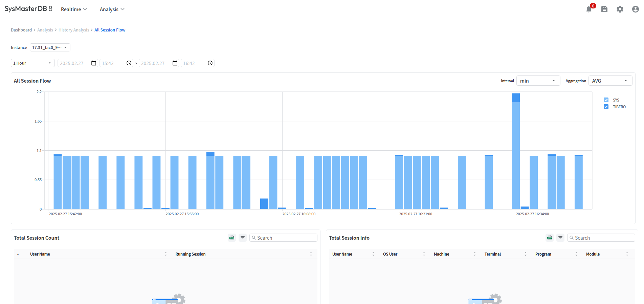644x304 pixels.
Task: Open the start time clock picker
Action: pos(129,63)
